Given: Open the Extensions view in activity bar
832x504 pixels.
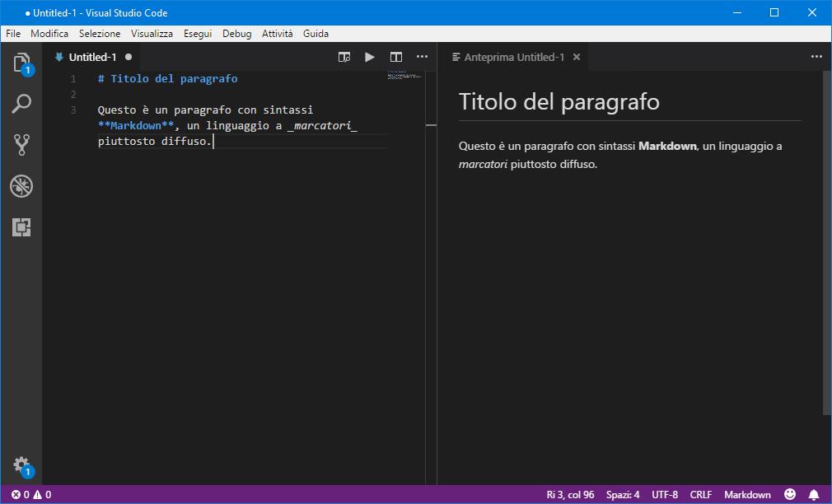Looking at the screenshot, I should coord(21,227).
